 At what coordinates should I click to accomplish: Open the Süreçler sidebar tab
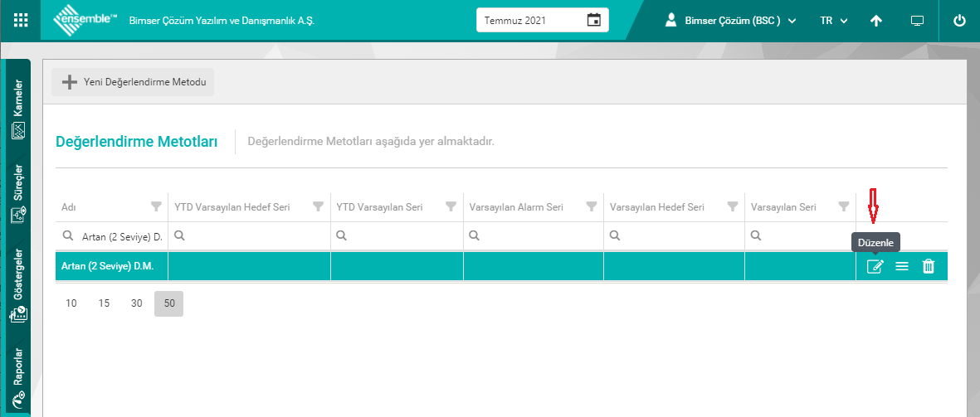[x=17, y=194]
